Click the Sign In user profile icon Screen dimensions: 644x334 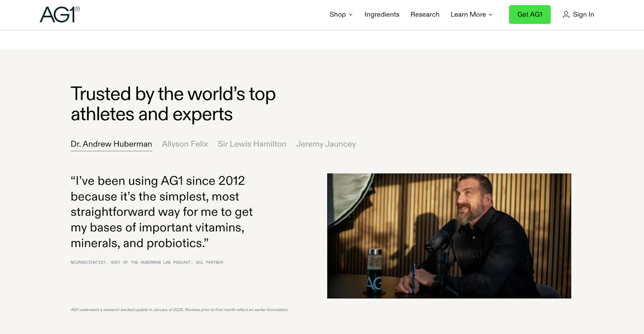566,14
